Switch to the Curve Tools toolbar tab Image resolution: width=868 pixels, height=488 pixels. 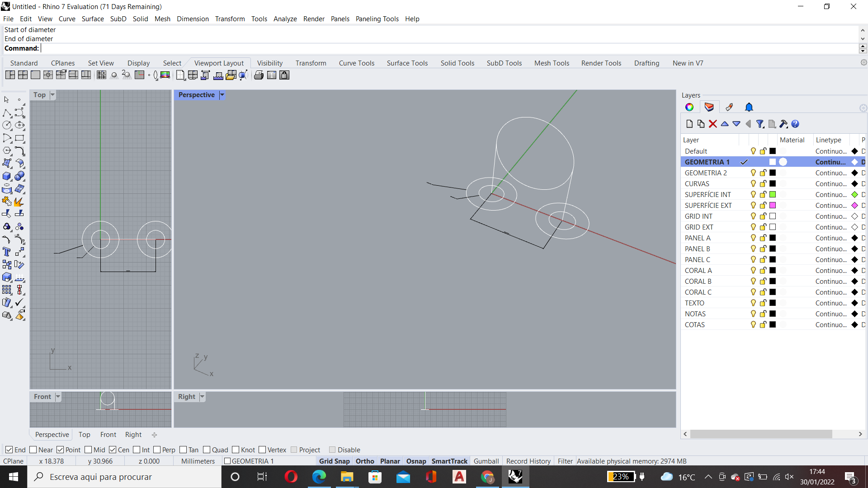click(x=356, y=63)
